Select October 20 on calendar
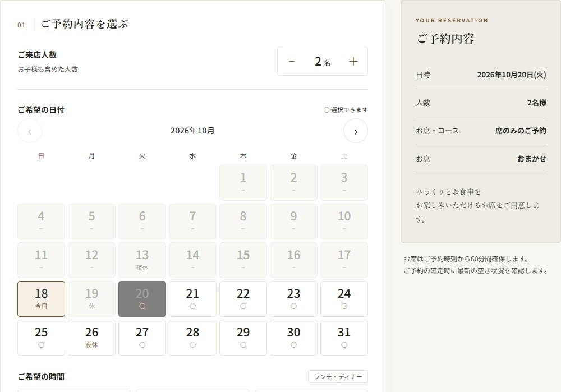The image size is (561, 392). pyautogui.click(x=142, y=299)
